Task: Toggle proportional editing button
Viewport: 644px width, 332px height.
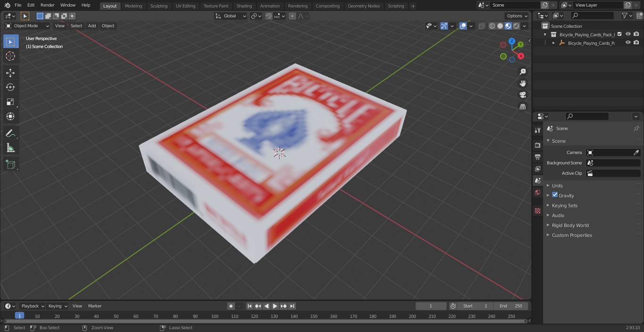Action: 292,16
